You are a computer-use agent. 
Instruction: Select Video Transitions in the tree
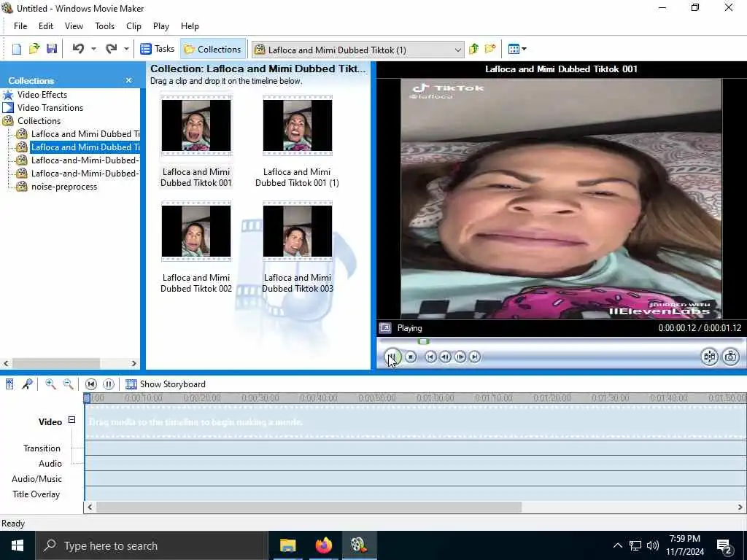pos(50,108)
